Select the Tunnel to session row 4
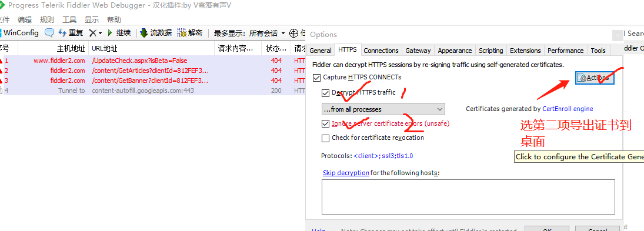Viewport: 644px width, 231px height. coord(152,91)
